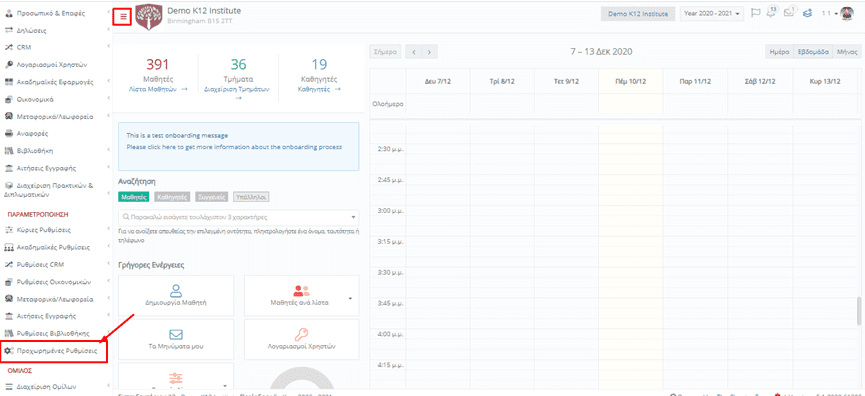Click the Βιβλιοθήκη books icon
Image resolution: width=865 pixels, height=396 pixels.
pos(8,151)
